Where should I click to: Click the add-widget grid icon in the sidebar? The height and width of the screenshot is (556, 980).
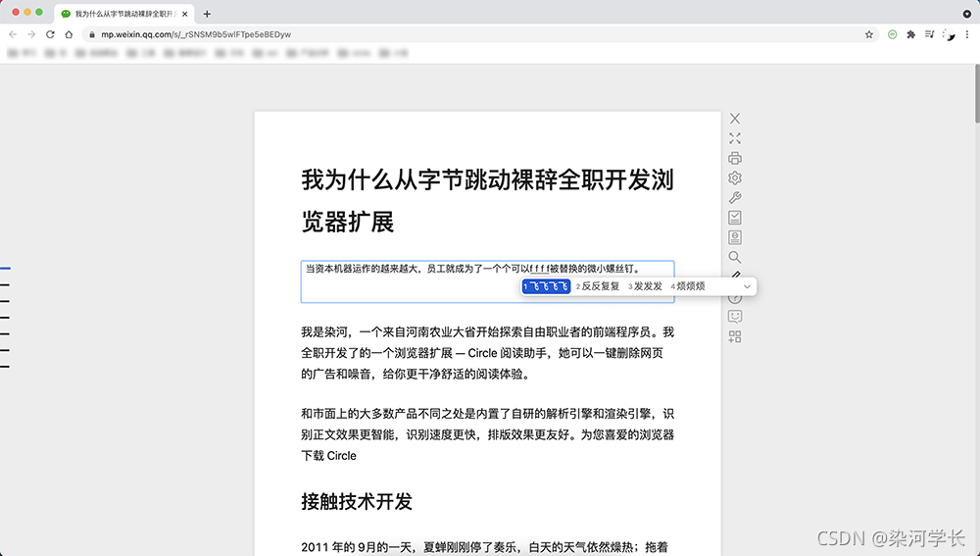coord(735,336)
